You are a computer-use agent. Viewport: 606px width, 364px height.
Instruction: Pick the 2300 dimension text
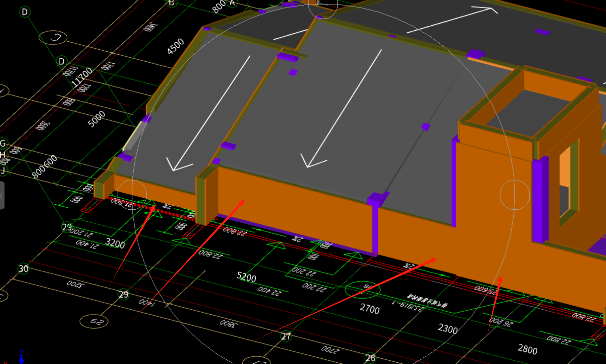(448, 329)
